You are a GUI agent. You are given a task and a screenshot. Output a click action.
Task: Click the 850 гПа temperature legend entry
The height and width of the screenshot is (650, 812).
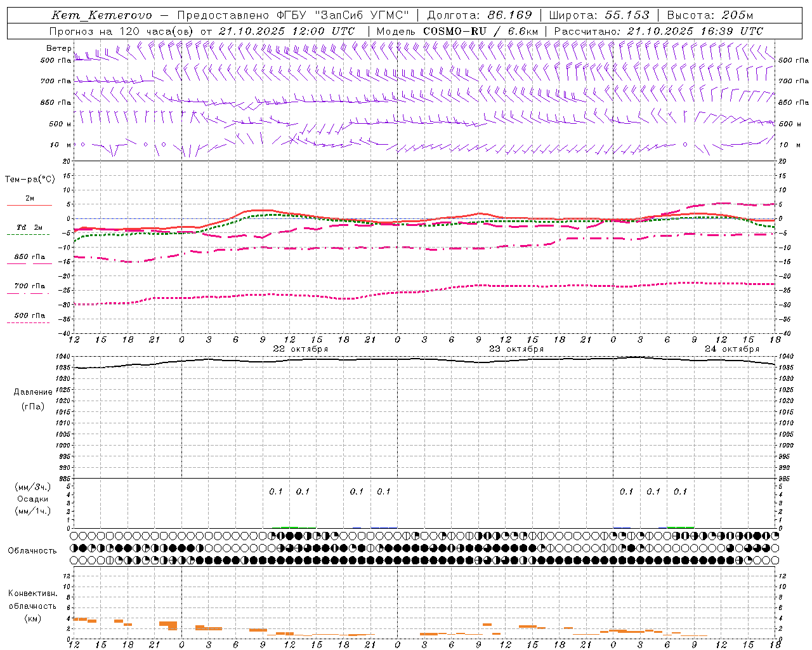30,257
